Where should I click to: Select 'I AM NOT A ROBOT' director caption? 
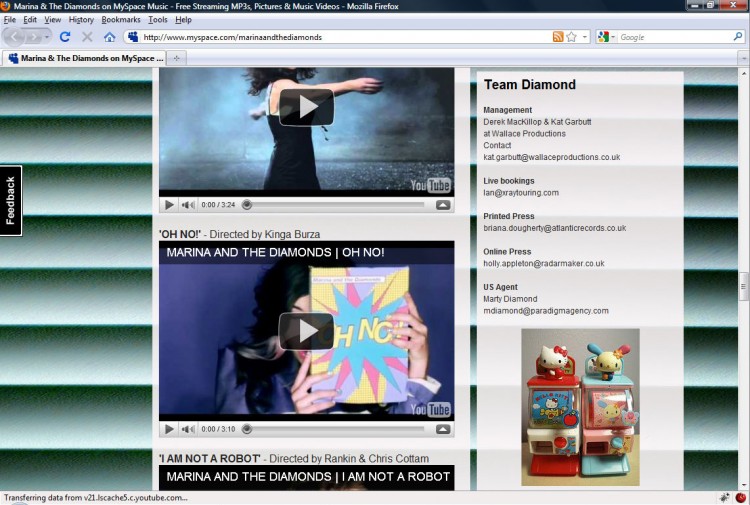pos(294,459)
